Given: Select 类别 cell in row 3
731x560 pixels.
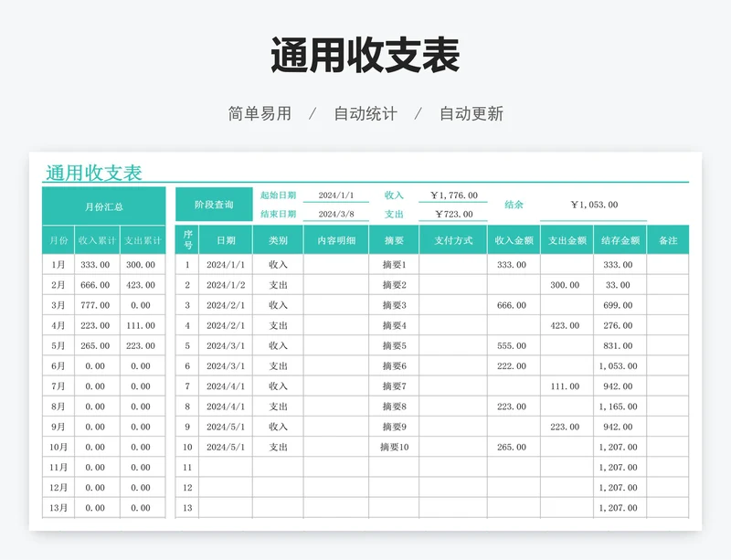Looking at the screenshot, I should point(278,305).
